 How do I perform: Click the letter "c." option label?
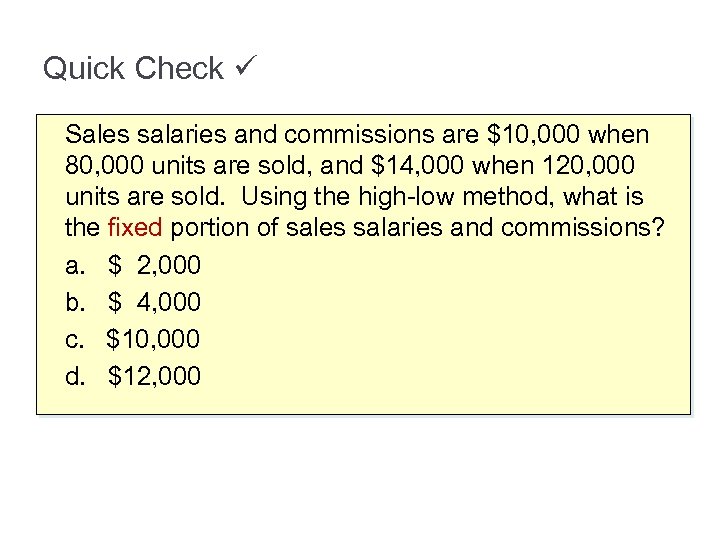(x=75, y=339)
